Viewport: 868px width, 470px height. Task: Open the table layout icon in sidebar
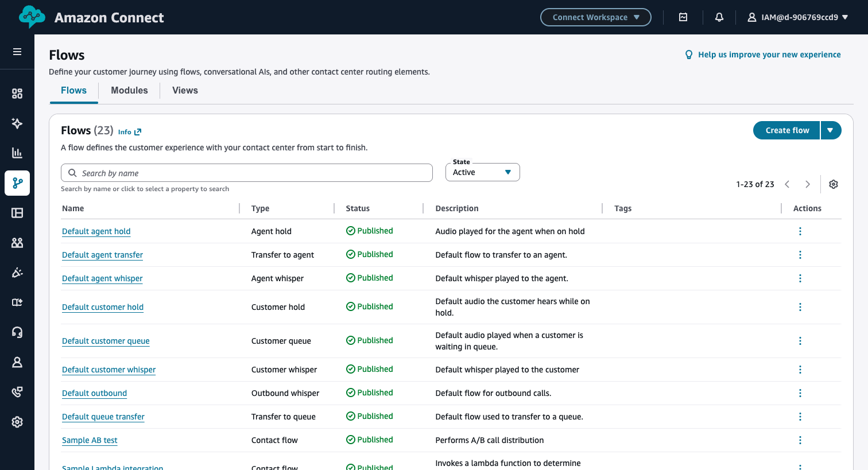pos(17,213)
